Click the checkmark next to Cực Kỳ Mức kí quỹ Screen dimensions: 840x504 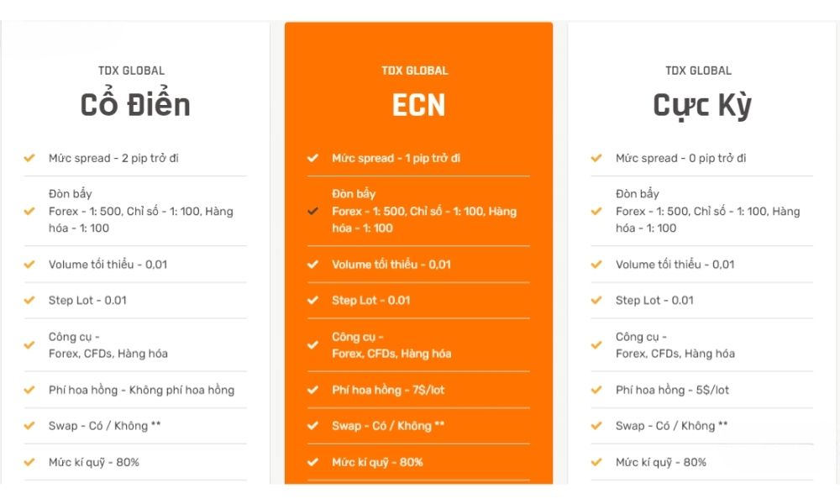tap(596, 462)
